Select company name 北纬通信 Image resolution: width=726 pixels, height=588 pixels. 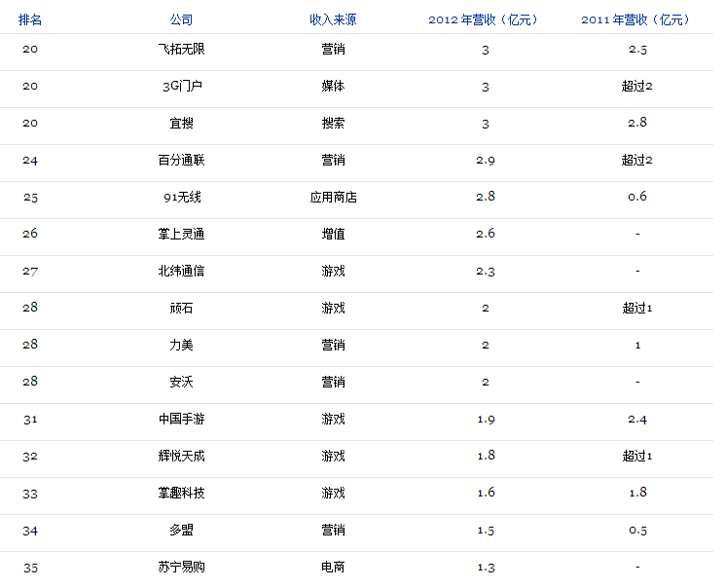click(x=181, y=271)
